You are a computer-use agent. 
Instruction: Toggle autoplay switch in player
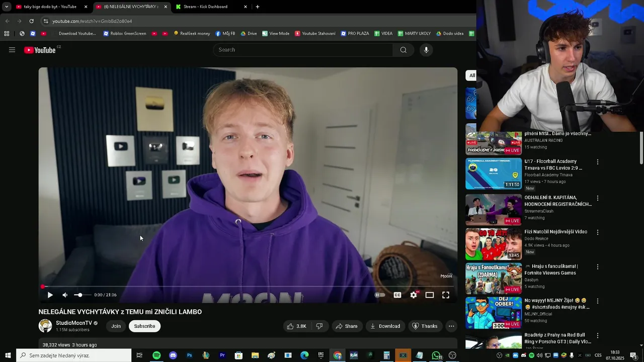click(x=380, y=295)
